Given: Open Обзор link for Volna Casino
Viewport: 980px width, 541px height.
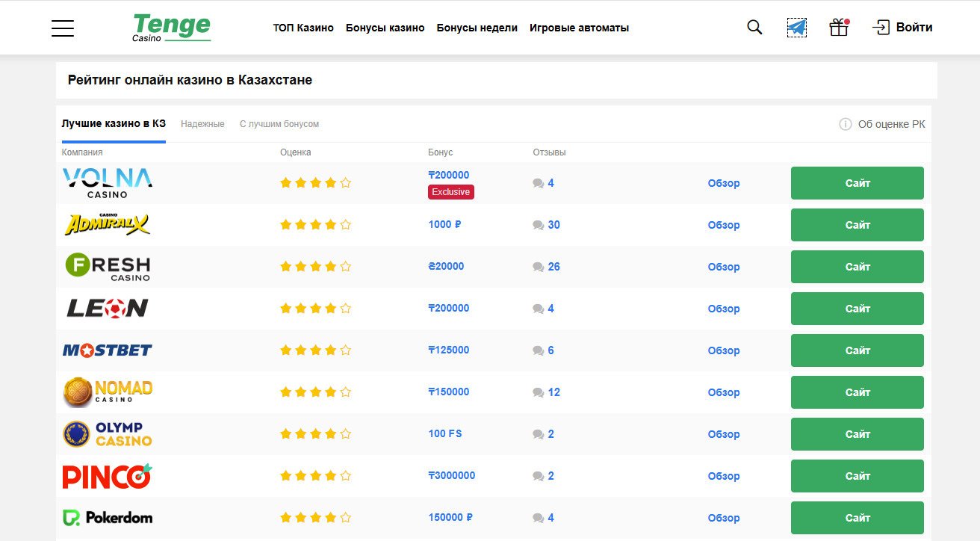Looking at the screenshot, I should coord(724,183).
